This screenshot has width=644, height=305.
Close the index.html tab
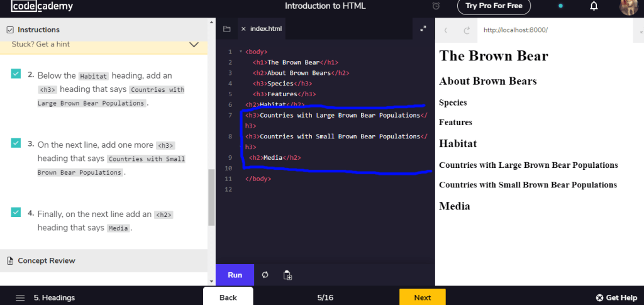coord(243,29)
